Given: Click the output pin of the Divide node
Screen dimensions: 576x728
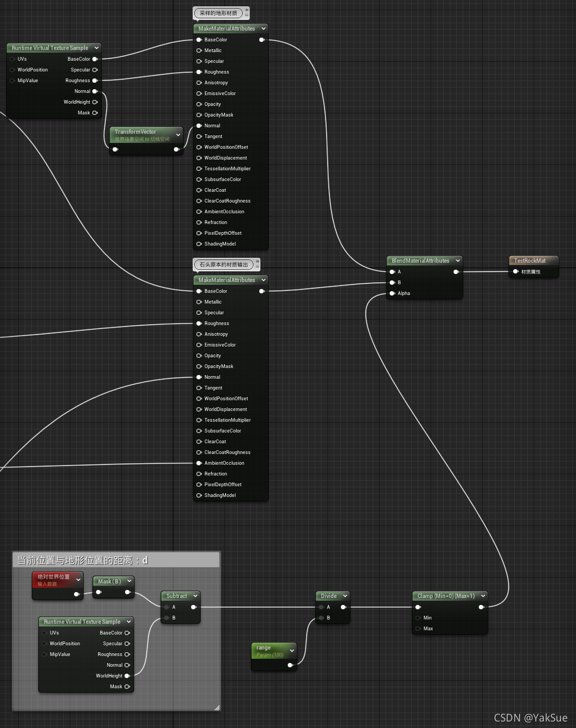Looking at the screenshot, I should 344,607.
